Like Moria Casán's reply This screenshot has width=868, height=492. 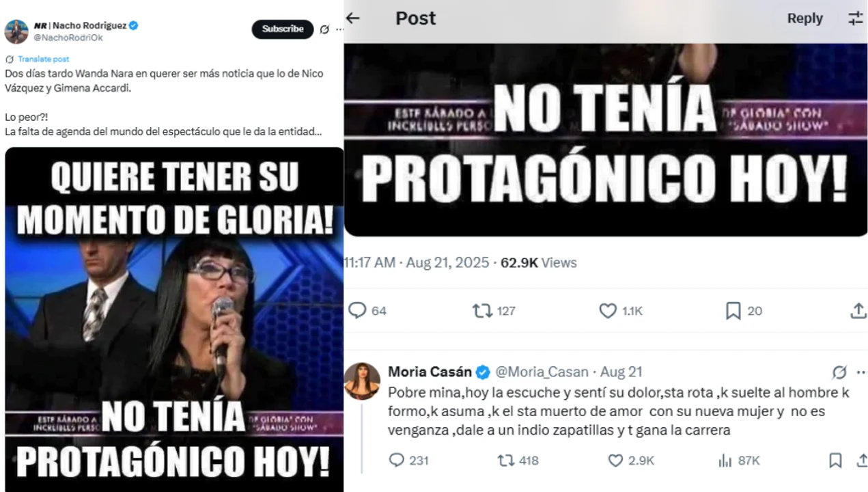point(630,461)
